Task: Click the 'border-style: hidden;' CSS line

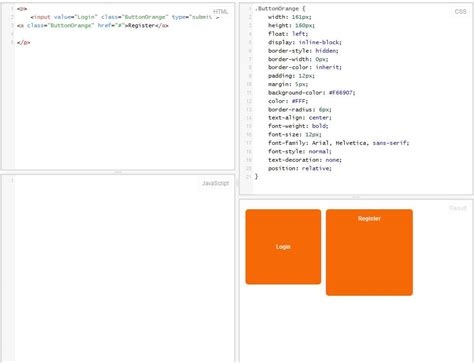Action: [x=303, y=51]
